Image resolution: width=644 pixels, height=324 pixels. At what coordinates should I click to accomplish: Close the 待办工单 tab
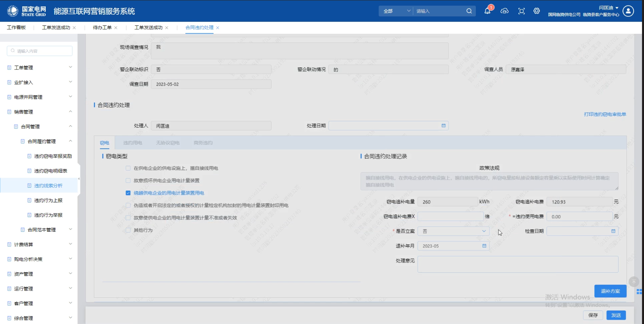116,28
